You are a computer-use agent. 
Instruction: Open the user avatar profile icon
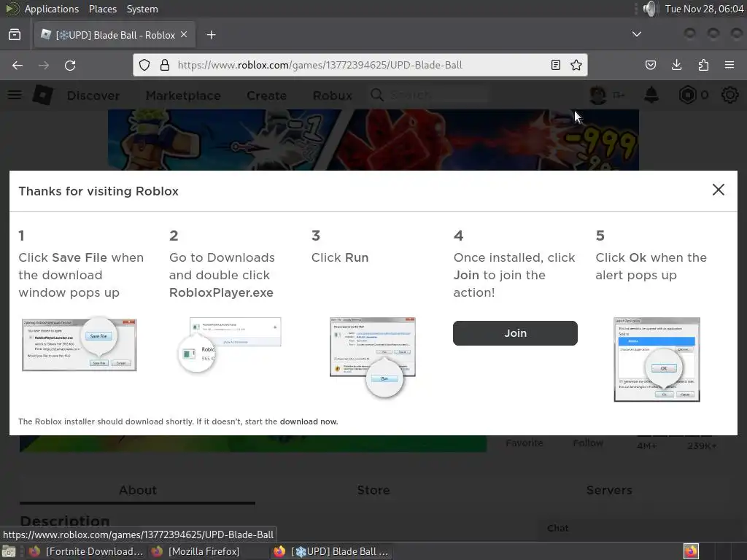click(598, 96)
